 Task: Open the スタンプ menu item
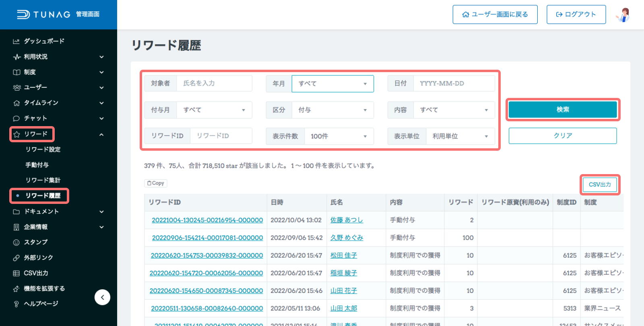click(x=36, y=242)
